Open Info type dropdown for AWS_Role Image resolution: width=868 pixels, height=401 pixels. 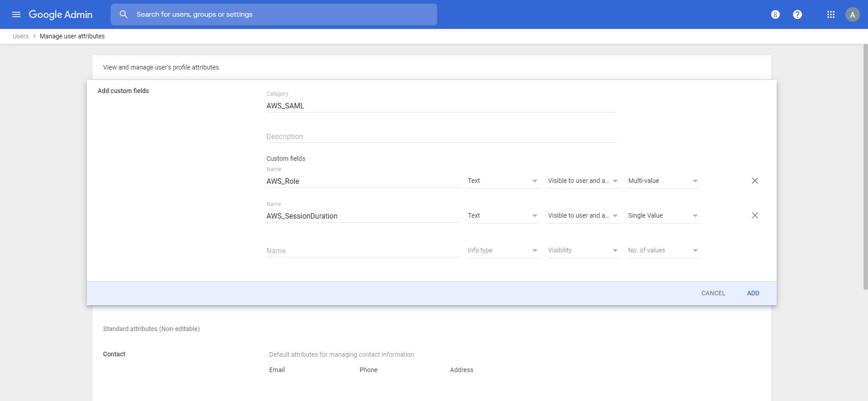pyautogui.click(x=503, y=181)
